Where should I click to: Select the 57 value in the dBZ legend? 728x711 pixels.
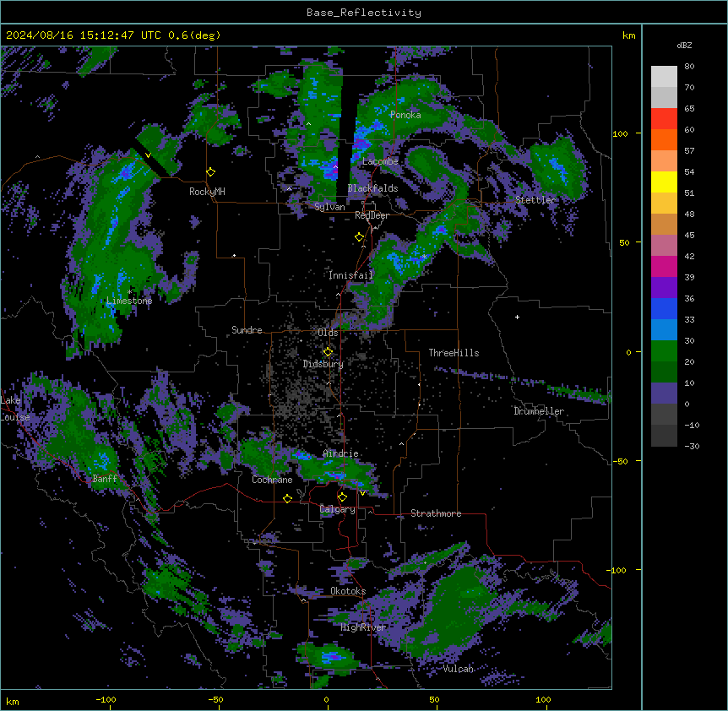pyautogui.click(x=689, y=151)
